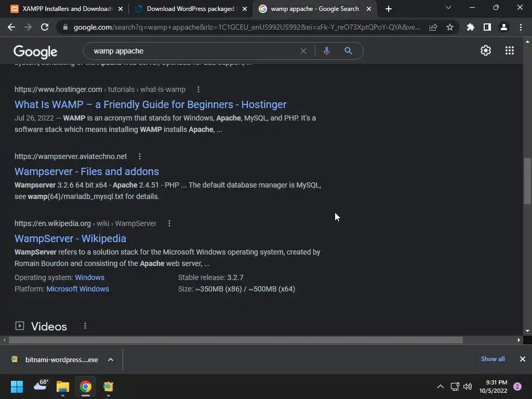
Task: Open options for the wampserver.aviatechno.net result
Action: pos(140,156)
